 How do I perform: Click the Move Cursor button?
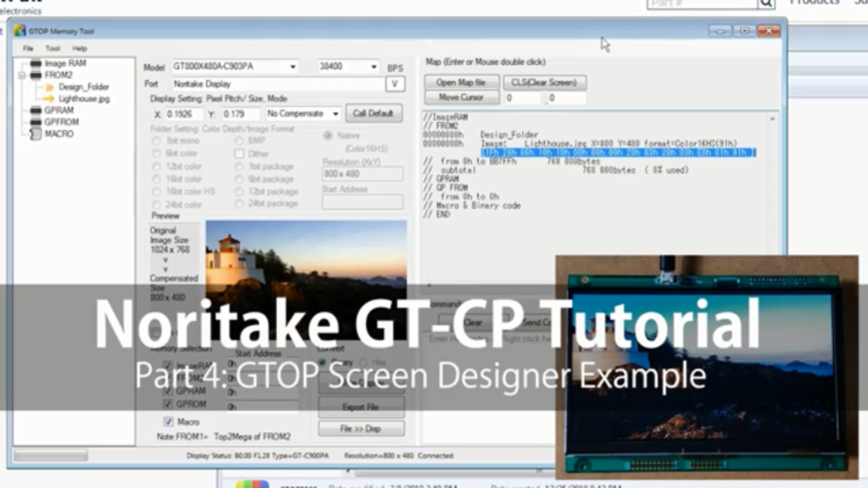(x=461, y=98)
